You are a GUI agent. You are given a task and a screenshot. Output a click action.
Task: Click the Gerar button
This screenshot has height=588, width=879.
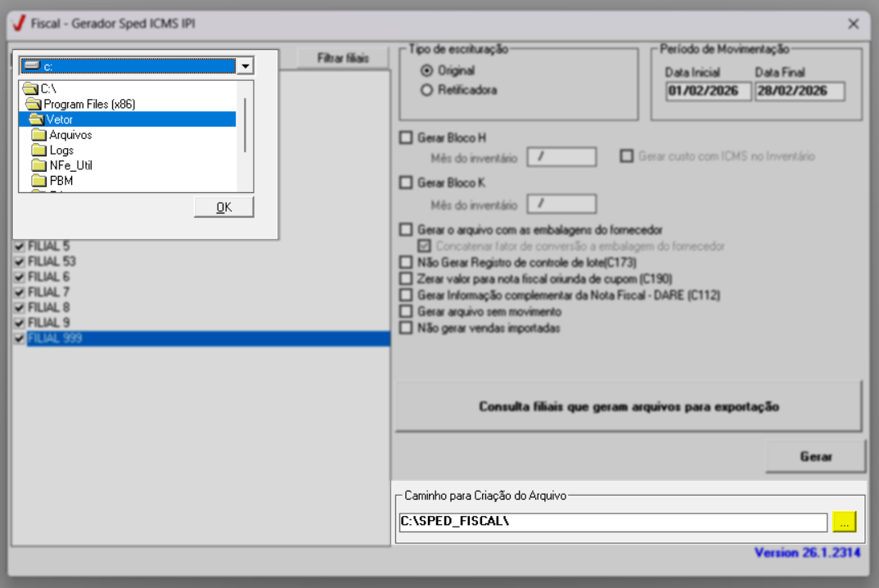coord(816,456)
